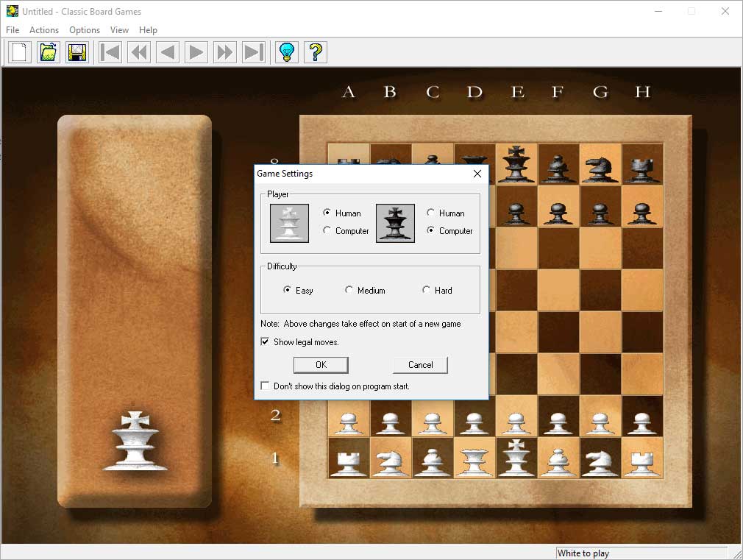The height and width of the screenshot is (560, 743).
Task: Click the rewind double-arrow toolbar button
Action: 139,52
